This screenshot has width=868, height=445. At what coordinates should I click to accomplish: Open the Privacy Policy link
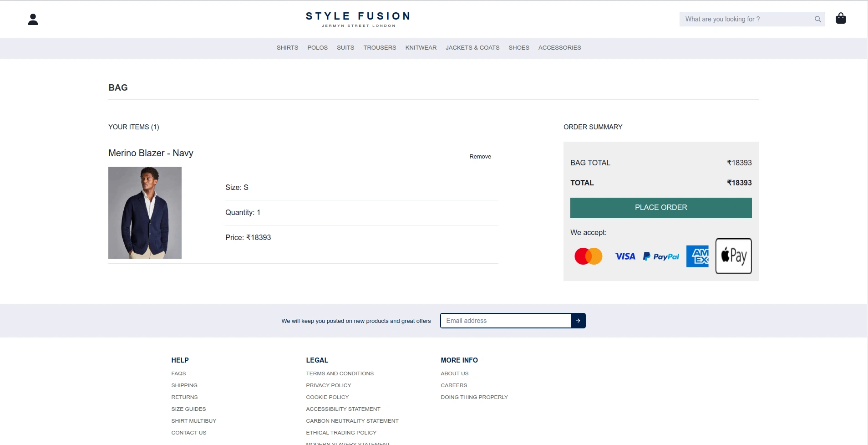point(328,385)
